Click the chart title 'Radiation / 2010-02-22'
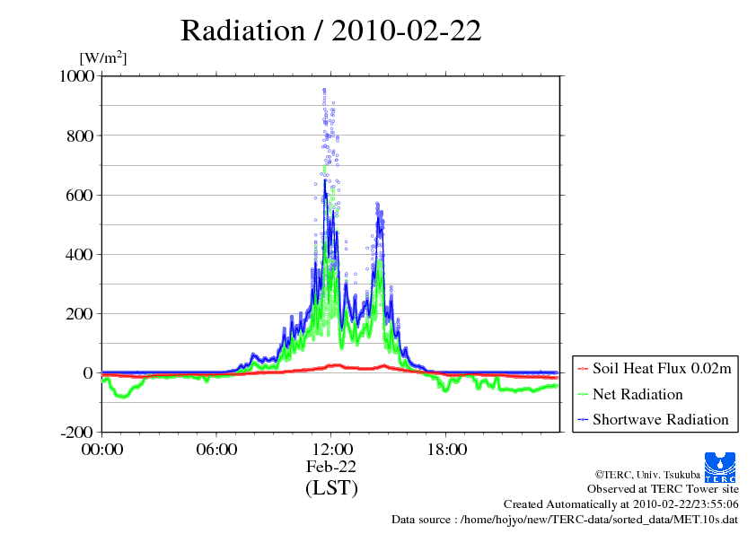756x534 pixels. coord(330,31)
